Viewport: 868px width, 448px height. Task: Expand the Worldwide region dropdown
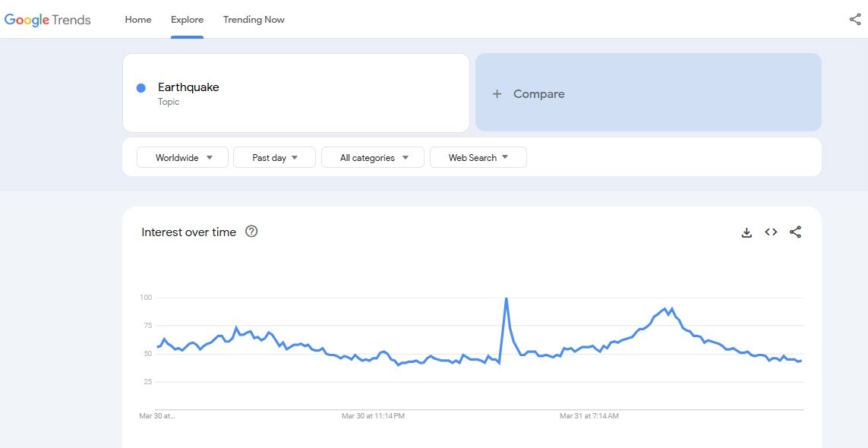(182, 158)
